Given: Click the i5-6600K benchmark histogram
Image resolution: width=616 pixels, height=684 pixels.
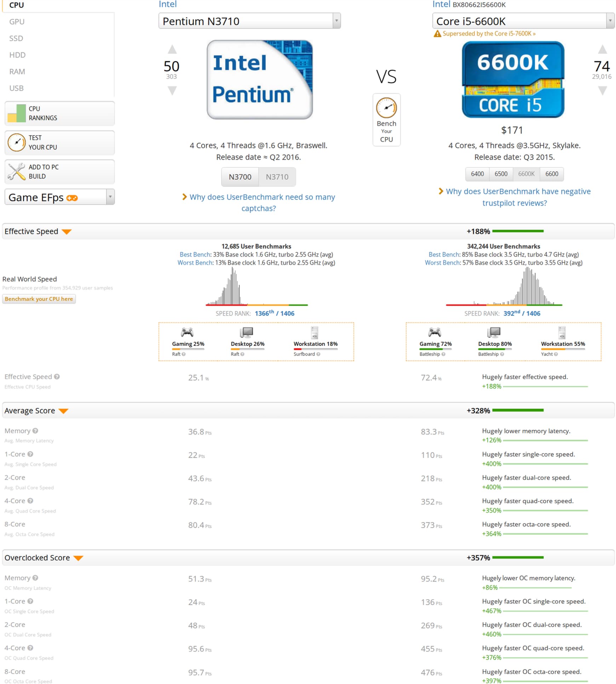Looking at the screenshot, I should click(504, 286).
